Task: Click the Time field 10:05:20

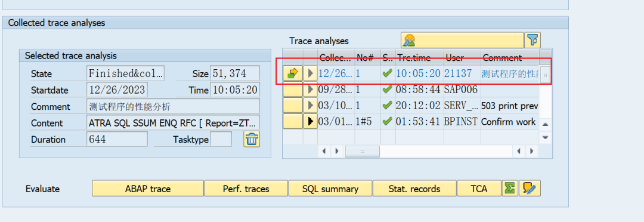Action: point(235,90)
